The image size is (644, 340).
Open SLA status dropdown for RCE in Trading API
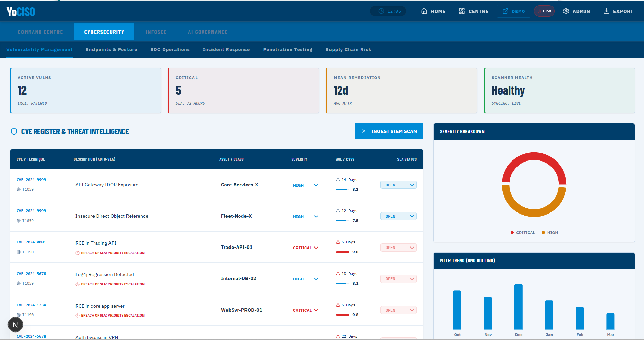pos(399,248)
